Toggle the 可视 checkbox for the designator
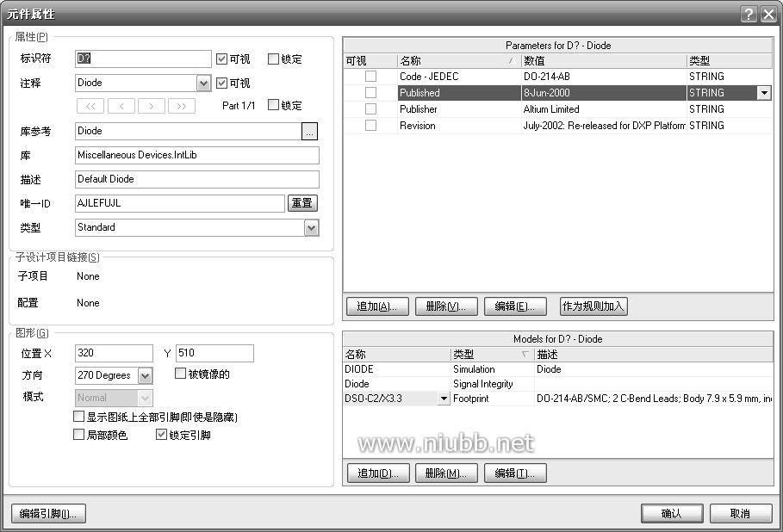This screenshot has height=532, width=783. pos(222,59)
